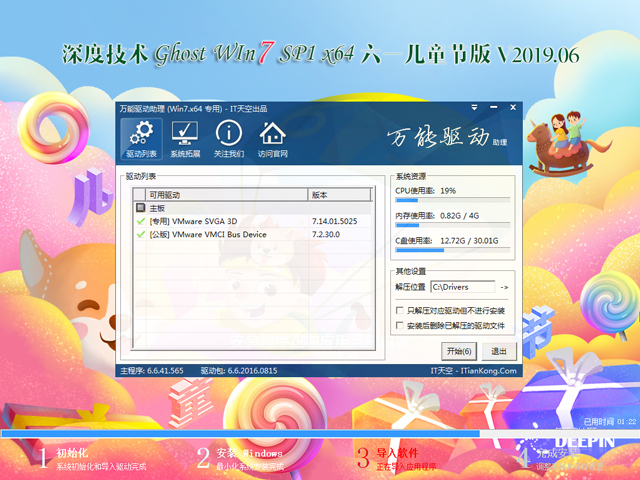The image size is (640, 480).
Task: Click version 7.14.01.5025 cell
Action: (334, 221)
